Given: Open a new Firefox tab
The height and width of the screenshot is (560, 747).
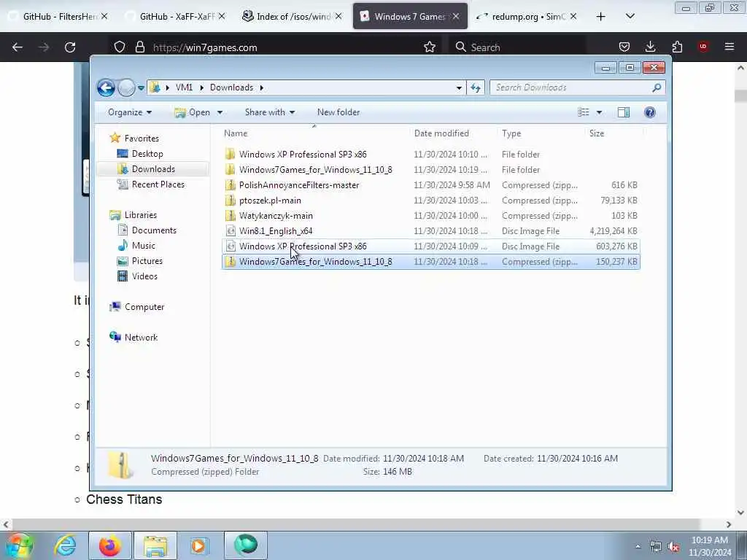Looking at the screenshot, I should coord(601,17).
